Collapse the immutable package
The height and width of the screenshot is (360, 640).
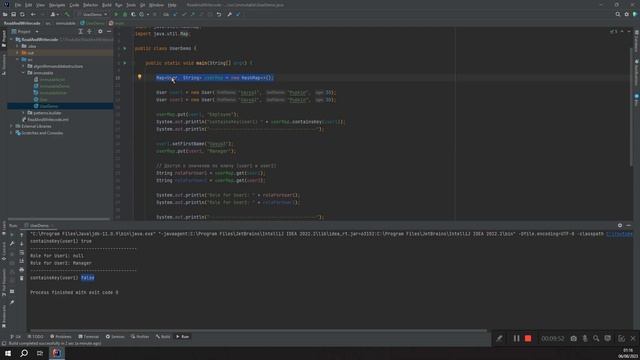point(24,73)
